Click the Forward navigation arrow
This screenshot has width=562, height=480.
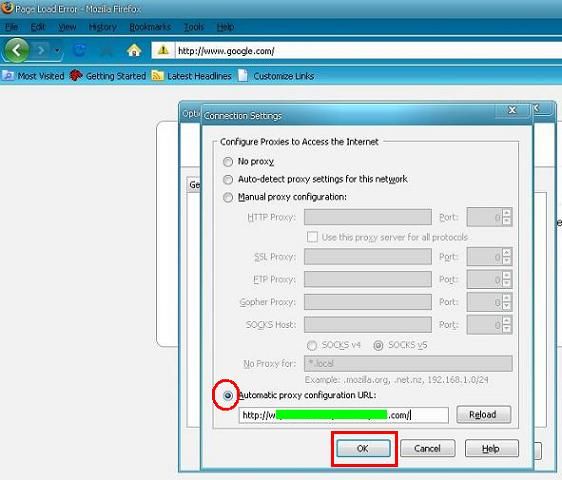coord(41,51)
